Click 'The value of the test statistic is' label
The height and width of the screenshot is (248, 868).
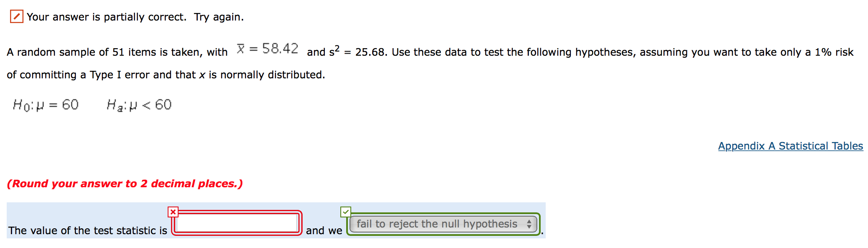pyautogui.click(x=87, y=230)
